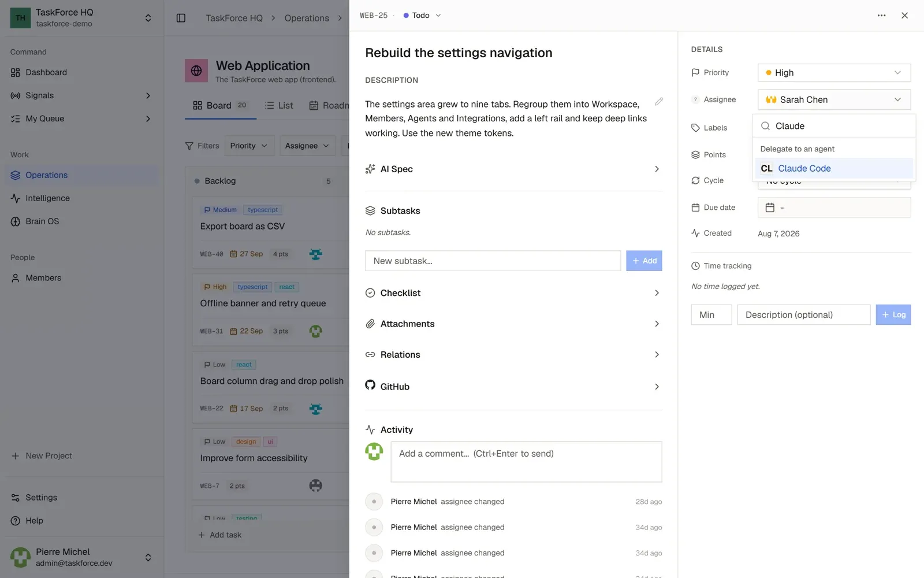Open the more options ellipsis menu
This screenshot has height=578, width=924.
tap(881, 16)
